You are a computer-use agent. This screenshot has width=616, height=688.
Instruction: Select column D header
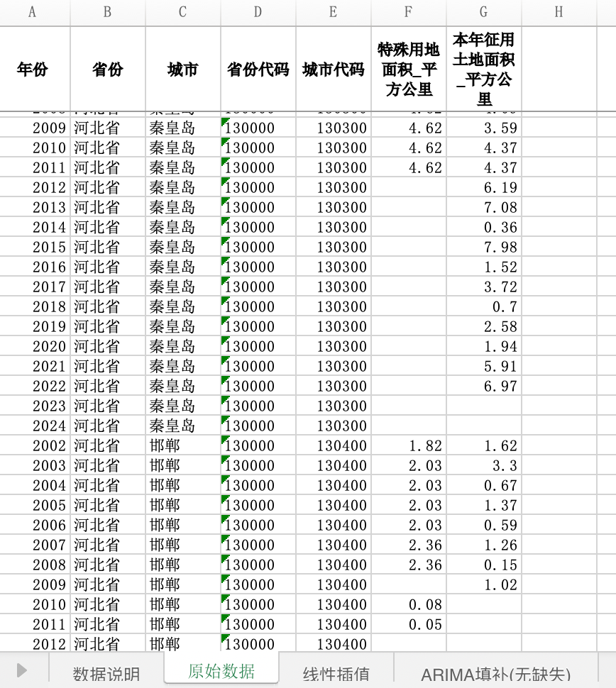pyautogui.click(x=258, y=12)
